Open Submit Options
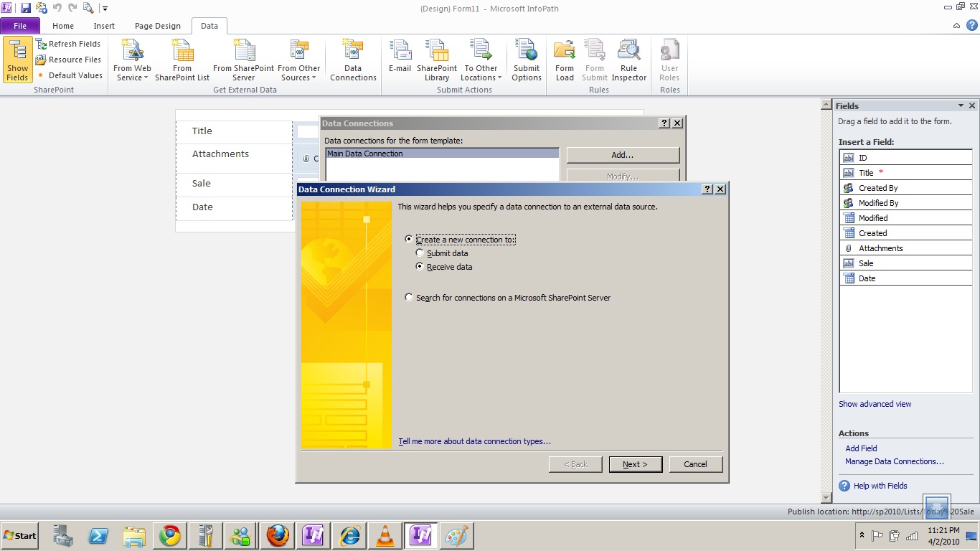The width and height of the screenshot is (980, 551). [x=526, y=60]
